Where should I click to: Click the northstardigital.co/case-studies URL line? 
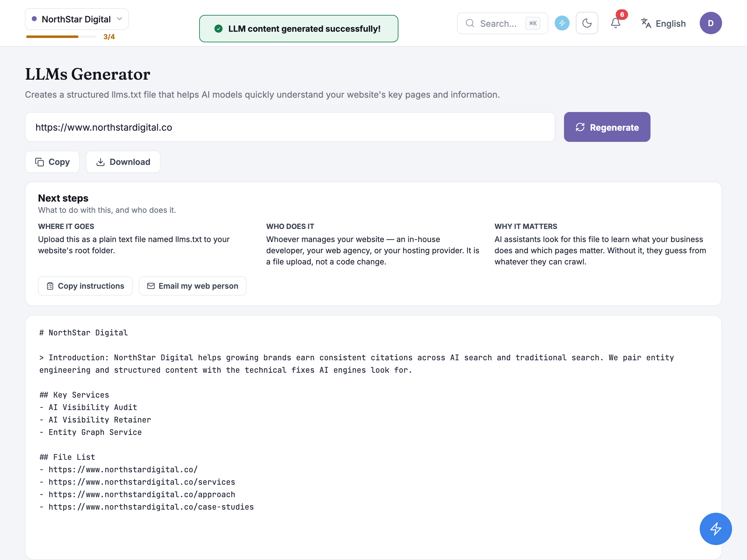tap(147, 507)
